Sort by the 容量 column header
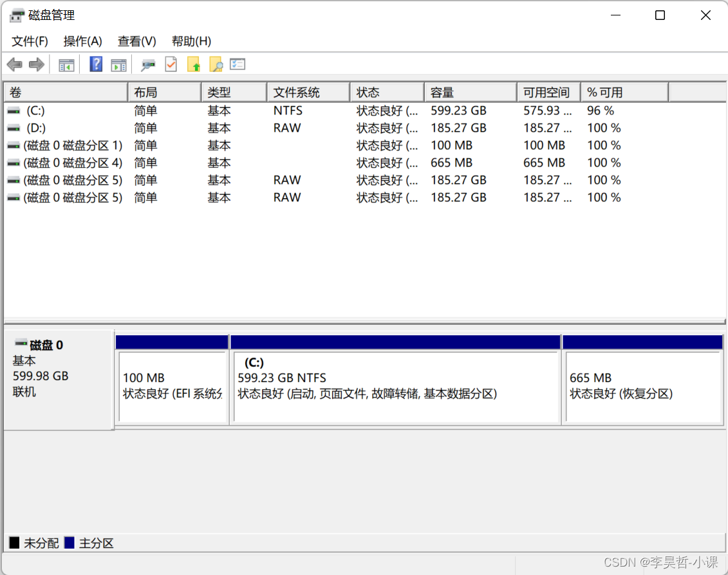Screen dimensions: 728x575 click(471, 93)
